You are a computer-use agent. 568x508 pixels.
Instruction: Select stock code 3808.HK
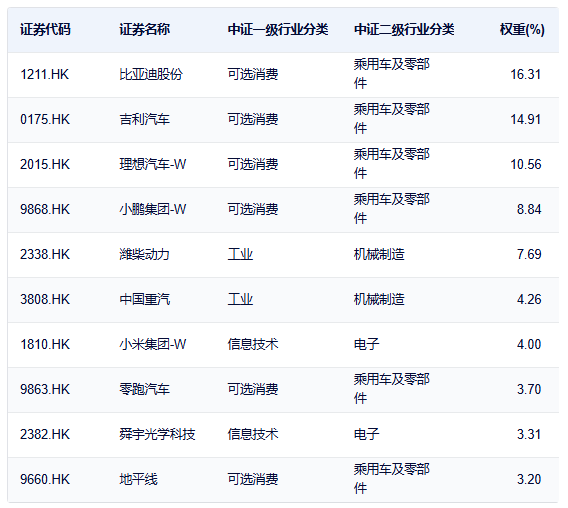[x=45, y=299]
